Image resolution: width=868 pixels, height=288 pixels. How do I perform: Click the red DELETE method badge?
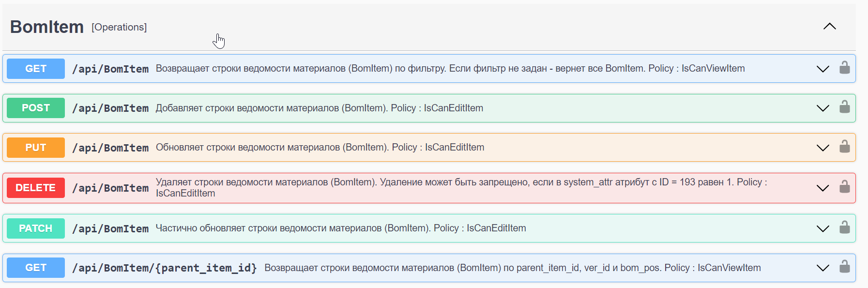[x=36, y=188]
